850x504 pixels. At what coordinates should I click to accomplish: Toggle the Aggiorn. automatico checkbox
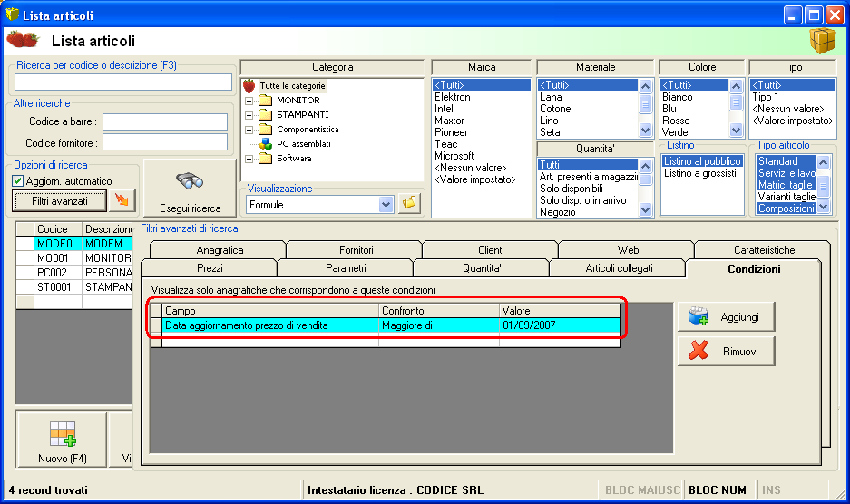pos(19,181)
